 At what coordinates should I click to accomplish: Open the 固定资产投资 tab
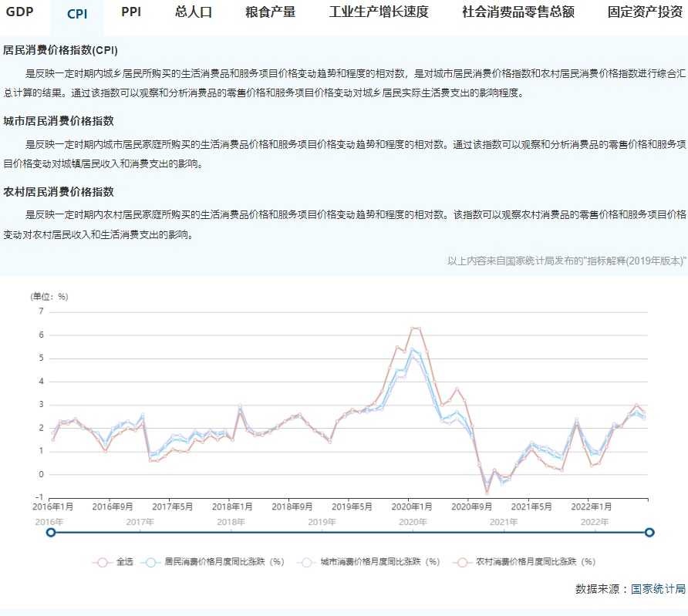(x=645, y=12)
